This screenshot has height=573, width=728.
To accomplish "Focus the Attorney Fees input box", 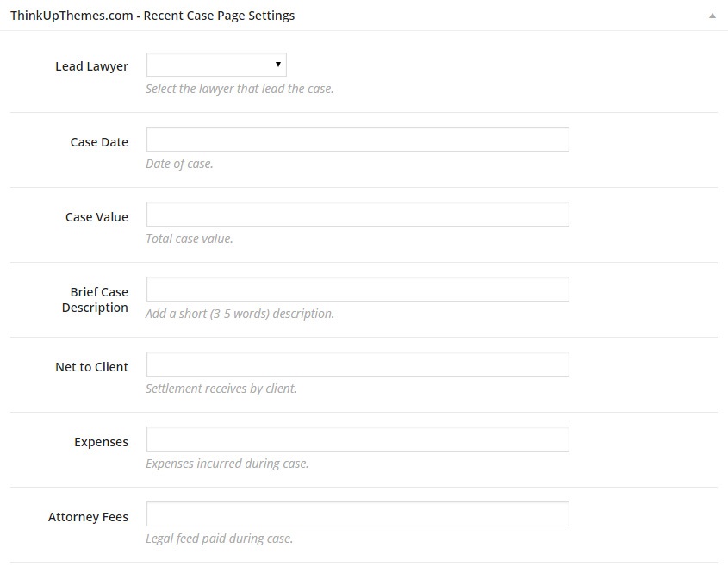I will [x=358, y=514].
